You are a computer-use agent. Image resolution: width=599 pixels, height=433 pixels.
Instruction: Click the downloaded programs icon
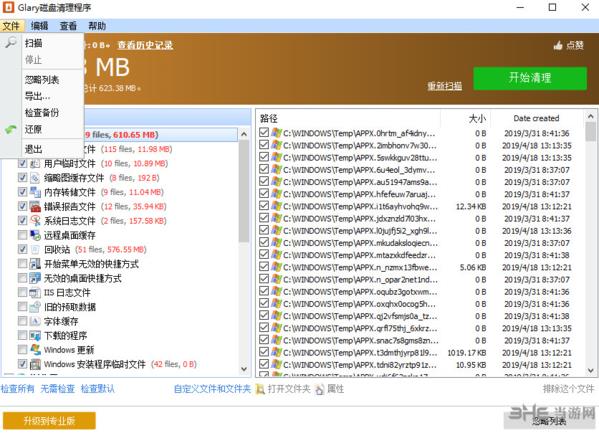point(35,336)
